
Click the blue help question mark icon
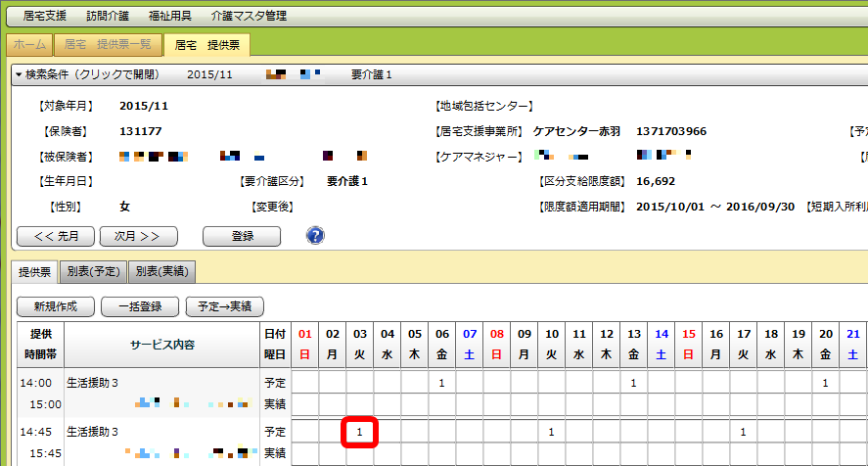315,235
